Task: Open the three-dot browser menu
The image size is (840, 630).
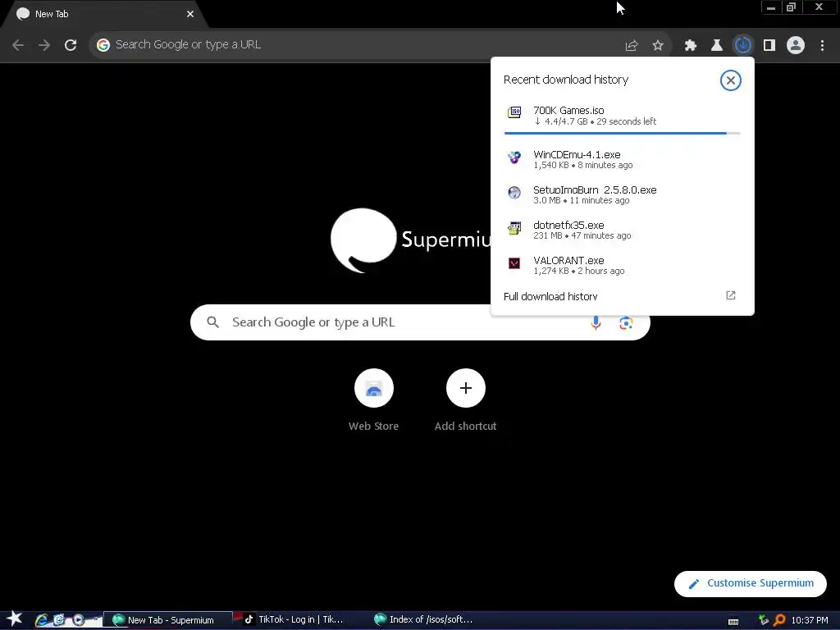Action: [x=822, y=46]
